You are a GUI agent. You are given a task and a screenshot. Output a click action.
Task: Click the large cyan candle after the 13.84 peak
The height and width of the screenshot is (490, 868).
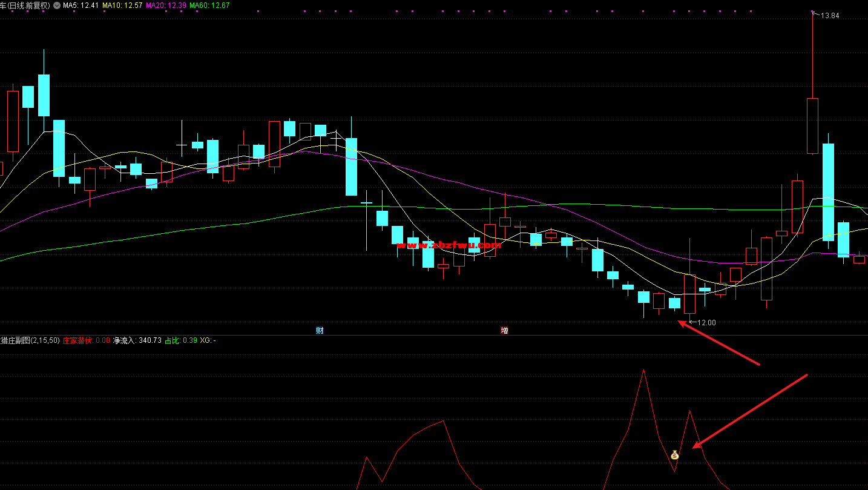tap(828, 192)
